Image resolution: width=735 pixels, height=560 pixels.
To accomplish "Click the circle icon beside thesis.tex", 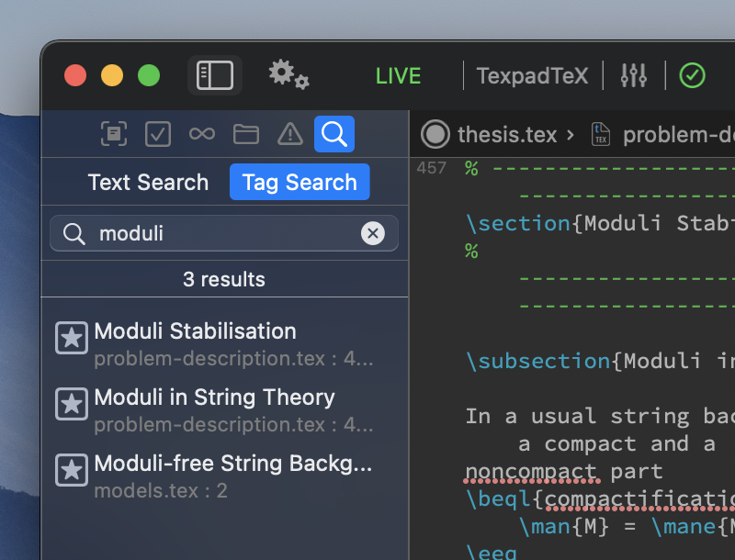I will pyautogui.click(x=435, y=134).
